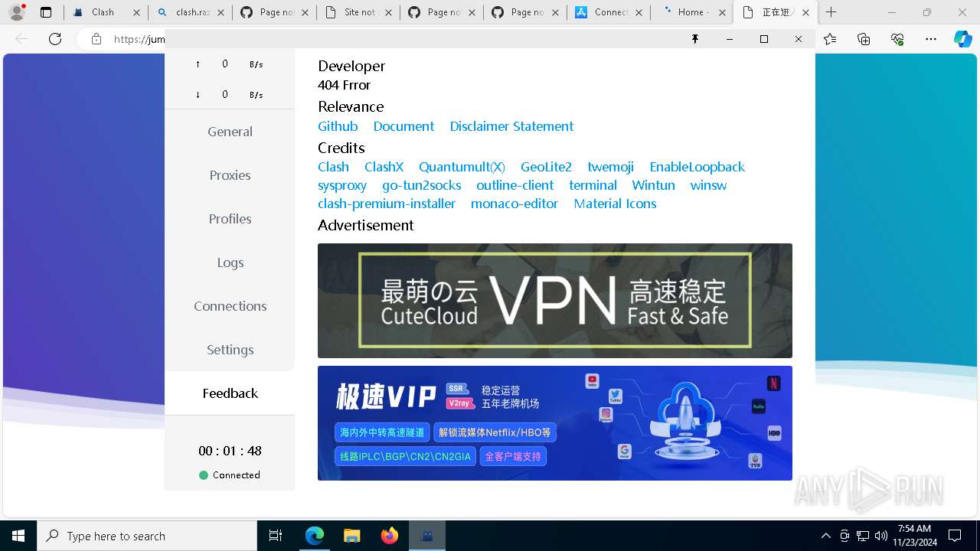Open the ClashX credits link
980x551 pixels.
[384, 167]
